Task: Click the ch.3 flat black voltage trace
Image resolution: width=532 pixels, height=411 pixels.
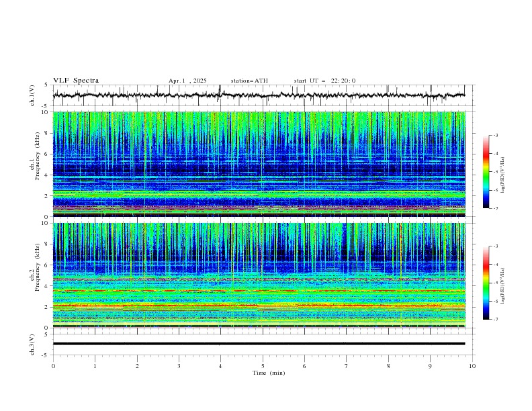Action: coord(259,344)
